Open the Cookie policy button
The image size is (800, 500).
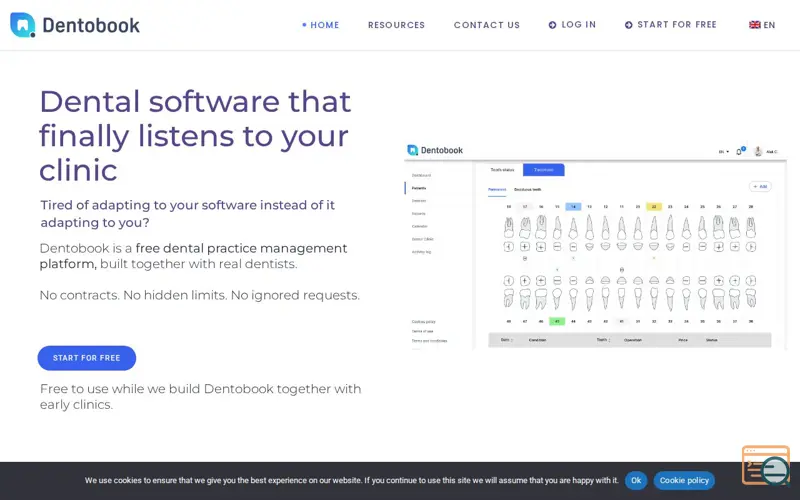[x=684, y=480]
